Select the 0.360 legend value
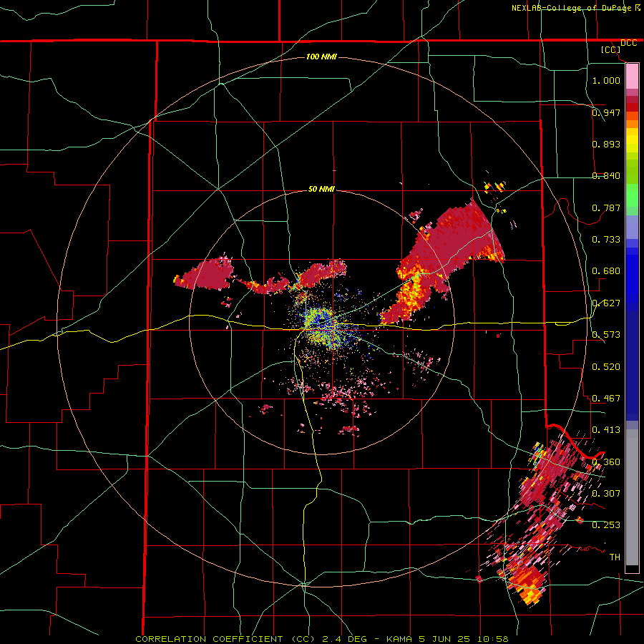This screenshot has width=644, height=644. click(606, 462)
